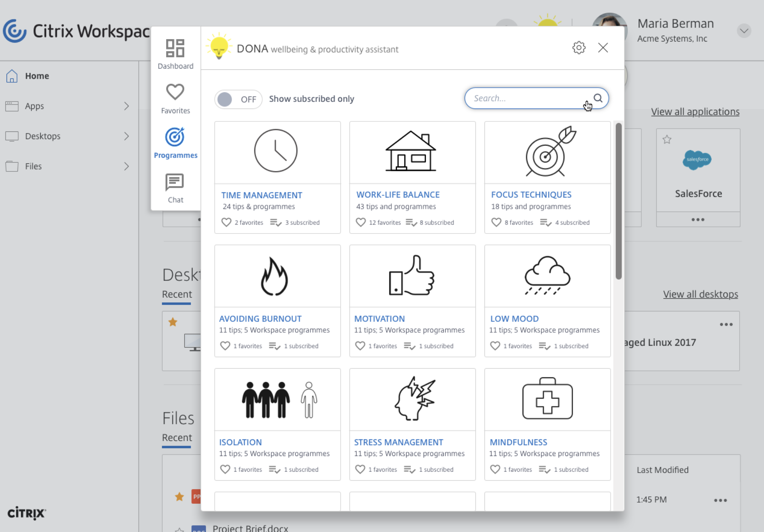Expand the Desktops chevron in sidebar

(126, 136)
